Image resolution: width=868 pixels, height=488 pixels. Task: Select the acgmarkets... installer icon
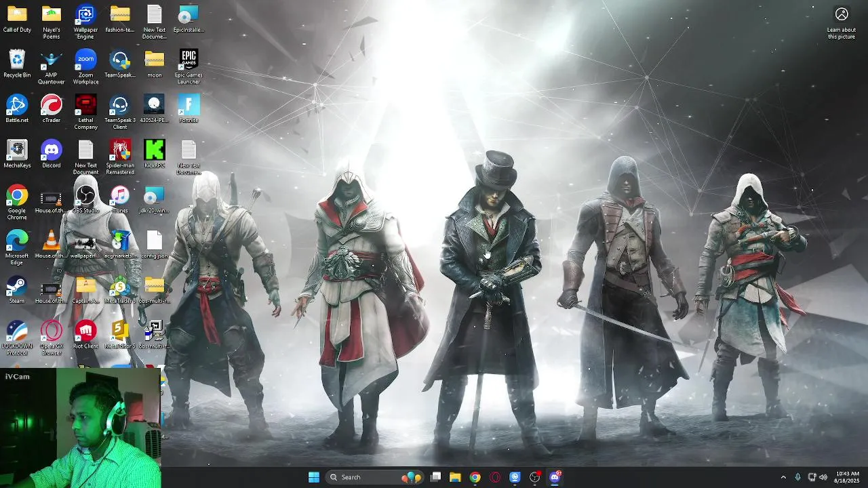[120, 245]
